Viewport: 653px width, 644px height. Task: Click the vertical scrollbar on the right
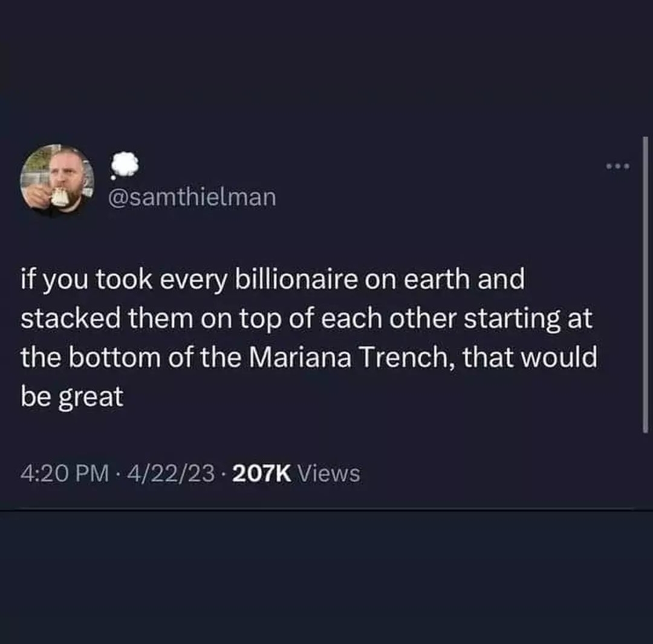coord(645,284)
